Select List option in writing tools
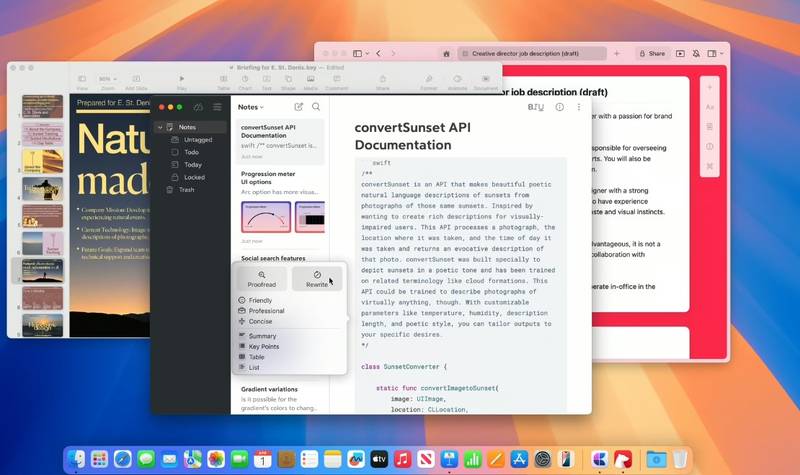The width and height of the screenshot is (800, 475). (254, 367)
